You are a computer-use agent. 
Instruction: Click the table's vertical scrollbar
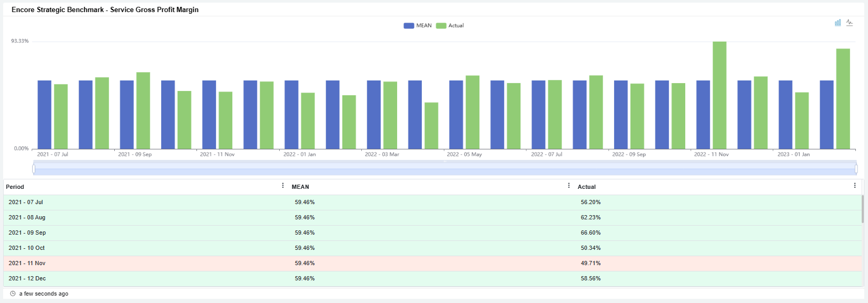862,209
